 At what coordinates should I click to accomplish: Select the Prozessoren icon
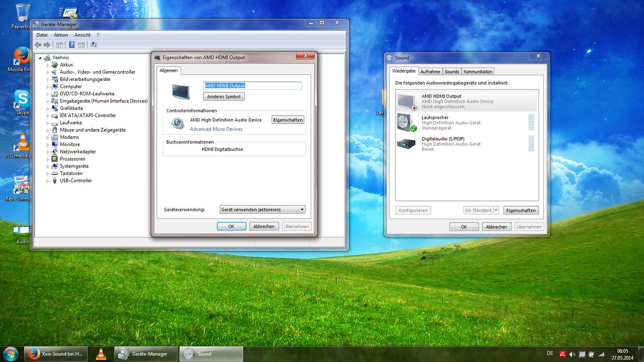55,159
